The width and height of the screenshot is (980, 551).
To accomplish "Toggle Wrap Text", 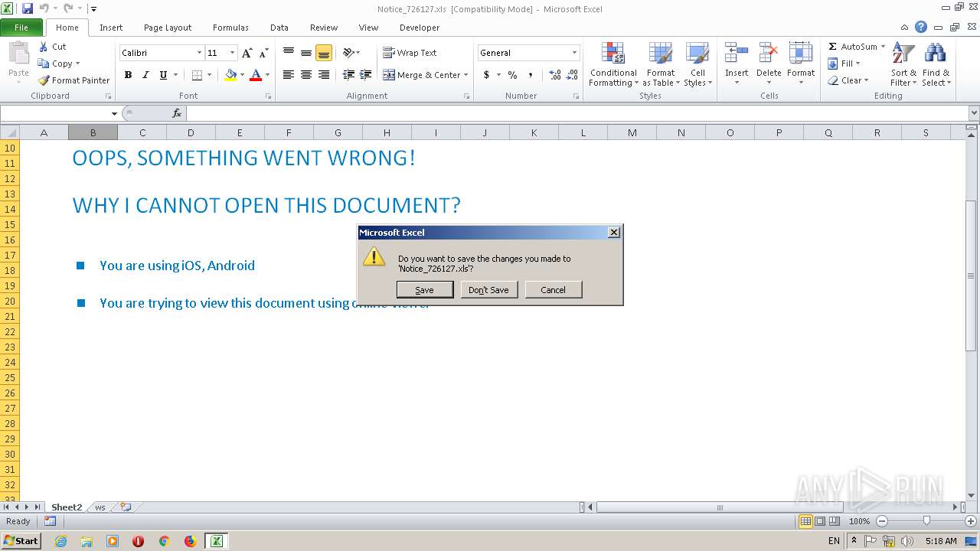I will [x=410, y=53].
